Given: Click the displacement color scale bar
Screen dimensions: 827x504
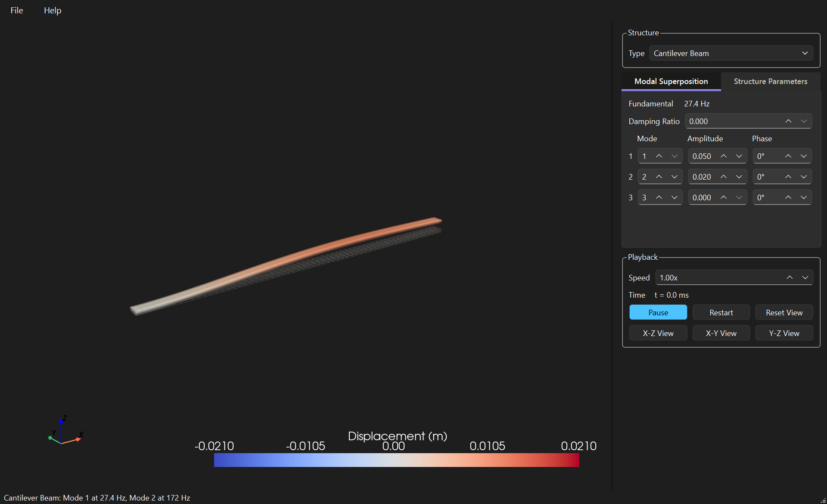Looking at the screenshot, I should tap(396, 460).
